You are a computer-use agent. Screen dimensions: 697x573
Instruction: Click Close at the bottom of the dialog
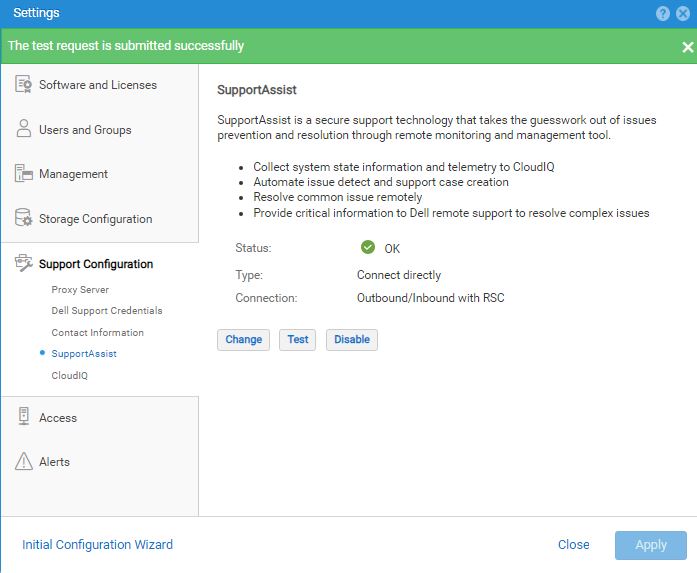573,545
